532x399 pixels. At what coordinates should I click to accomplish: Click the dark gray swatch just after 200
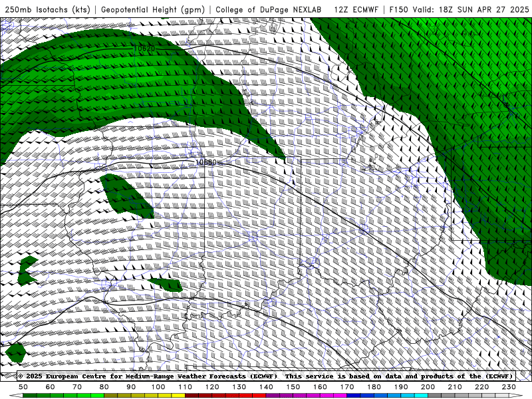click(x=435, y=396)
